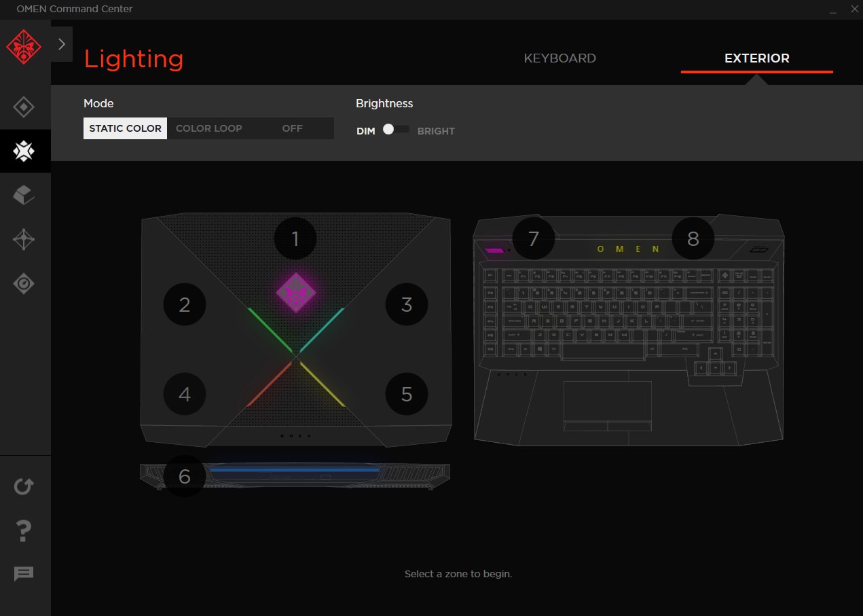Click the yellow OMEN lettering above the keyboard
Image resolution: width=863 pixels, height=616 pixels.
(x=628, y=249)
